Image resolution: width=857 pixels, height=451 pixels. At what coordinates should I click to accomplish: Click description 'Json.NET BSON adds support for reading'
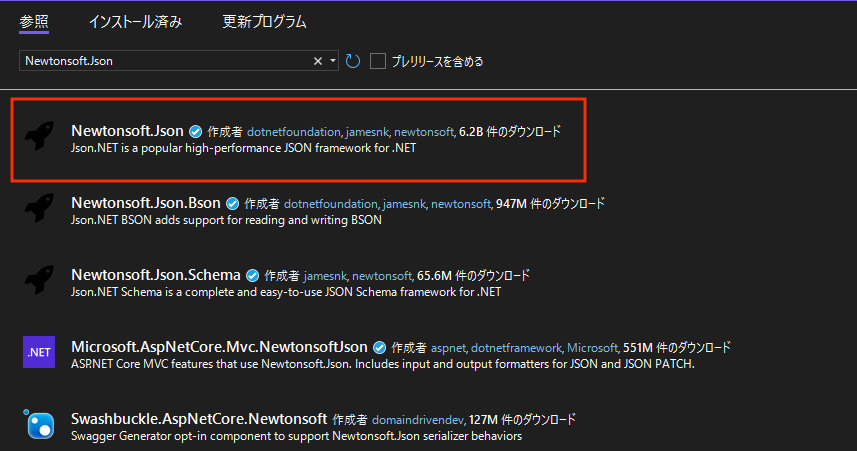(226, 220)
